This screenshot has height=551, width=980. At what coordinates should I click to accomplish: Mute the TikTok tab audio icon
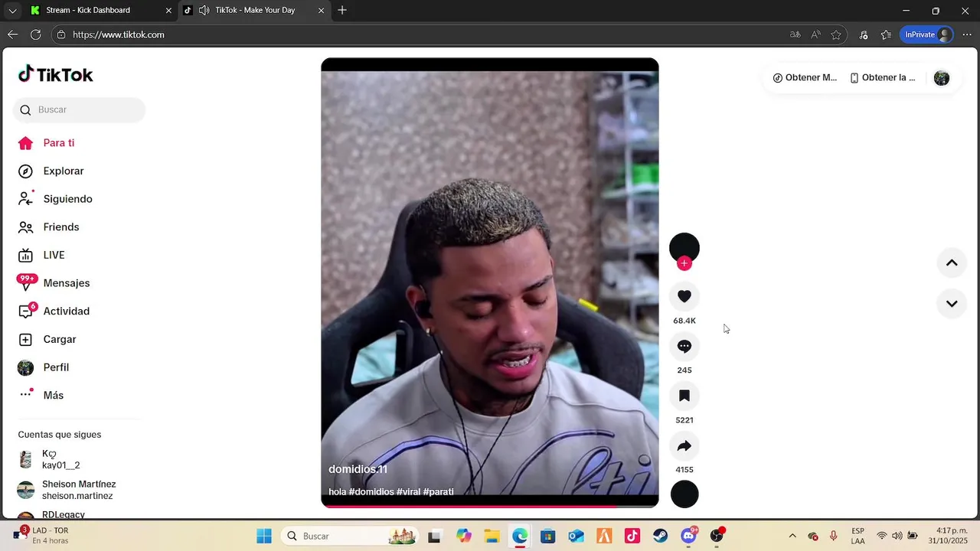tap(204, 10)
